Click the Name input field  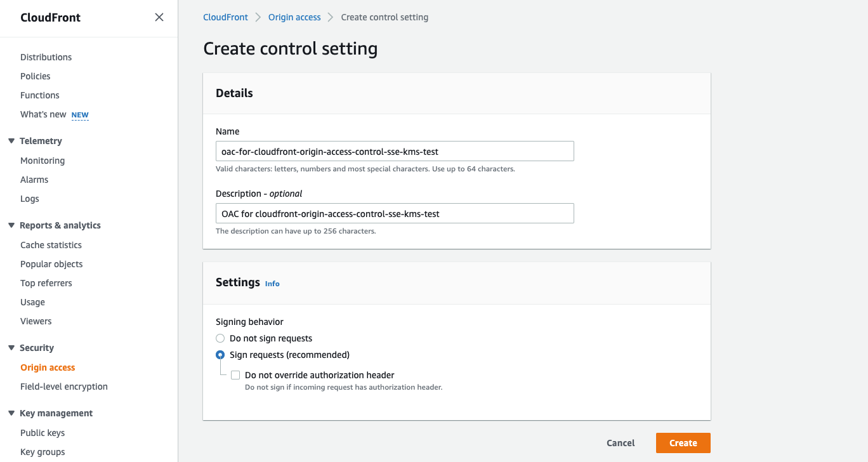(x=395, y=151)
